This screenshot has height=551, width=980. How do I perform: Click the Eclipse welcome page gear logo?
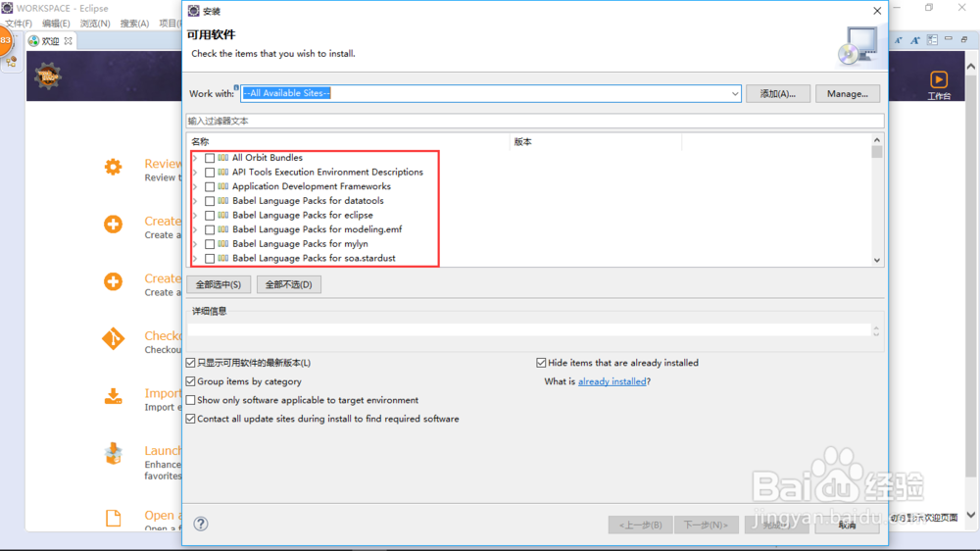point(47,76)
